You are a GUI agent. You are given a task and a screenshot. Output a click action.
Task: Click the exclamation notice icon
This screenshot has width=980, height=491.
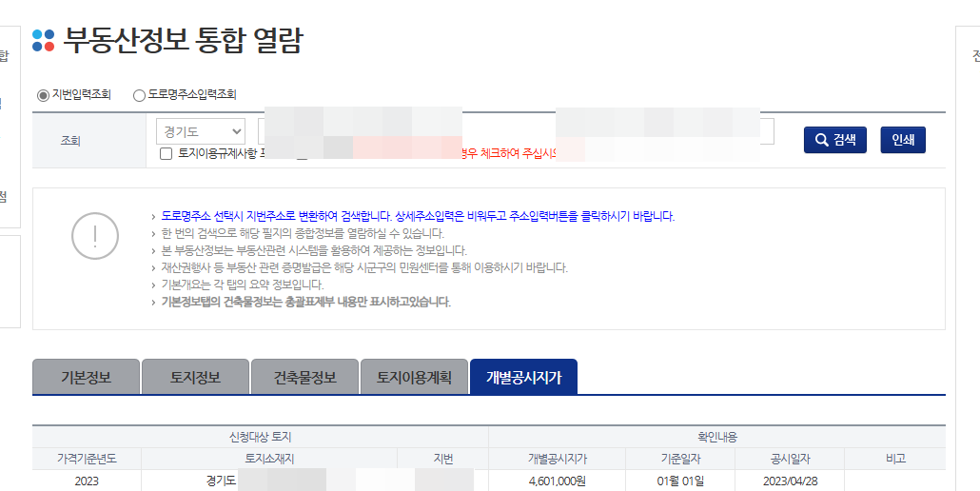[95, 235]
